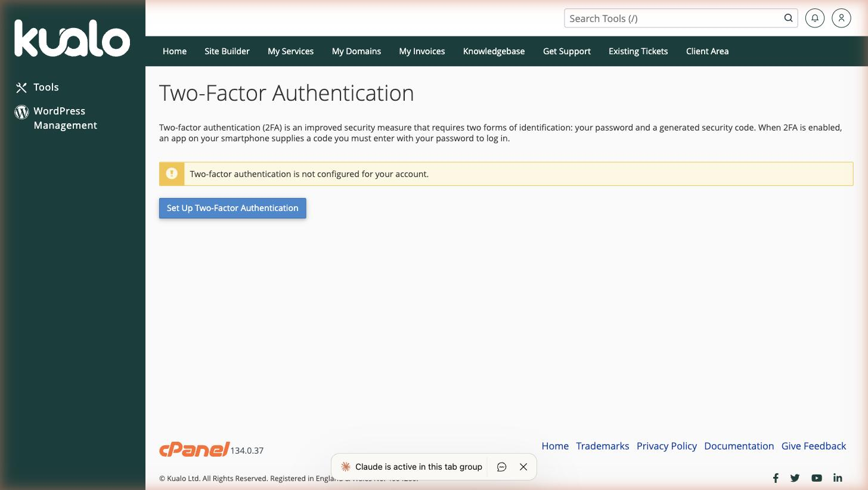Open Kualo's YouTube channel icon
The width and height of the screenshot is (868, 490).
(816, 478)
